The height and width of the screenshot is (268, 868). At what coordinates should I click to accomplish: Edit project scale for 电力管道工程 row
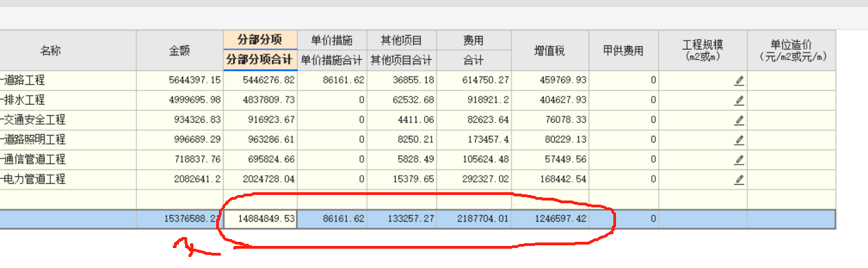tap(739, 180)
